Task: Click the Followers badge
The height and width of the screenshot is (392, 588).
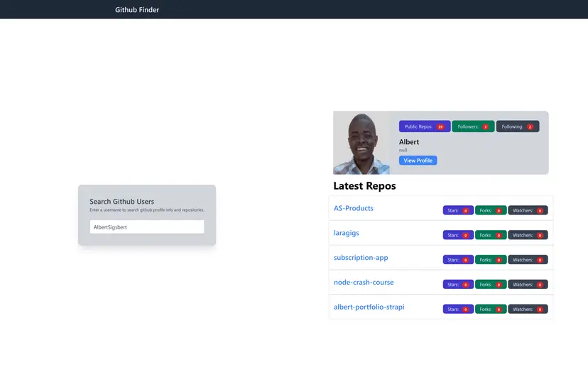Action: [473, 126]
